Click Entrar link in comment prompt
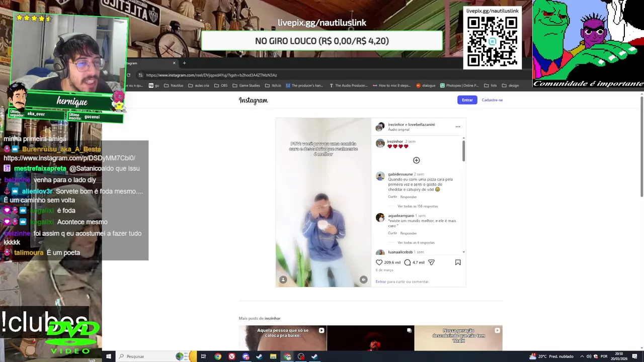644x362 pixels. coord(381,282)
